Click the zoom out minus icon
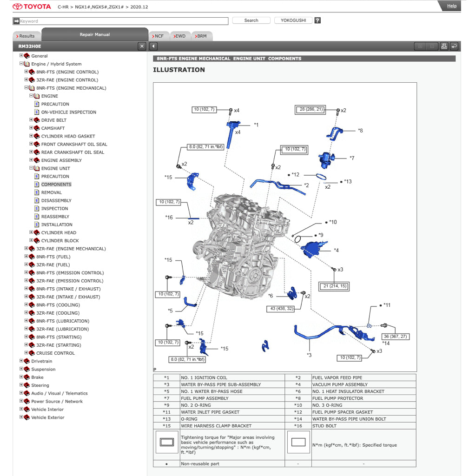The height and width of the screenshot is (476, 476). tap(432, 46)
